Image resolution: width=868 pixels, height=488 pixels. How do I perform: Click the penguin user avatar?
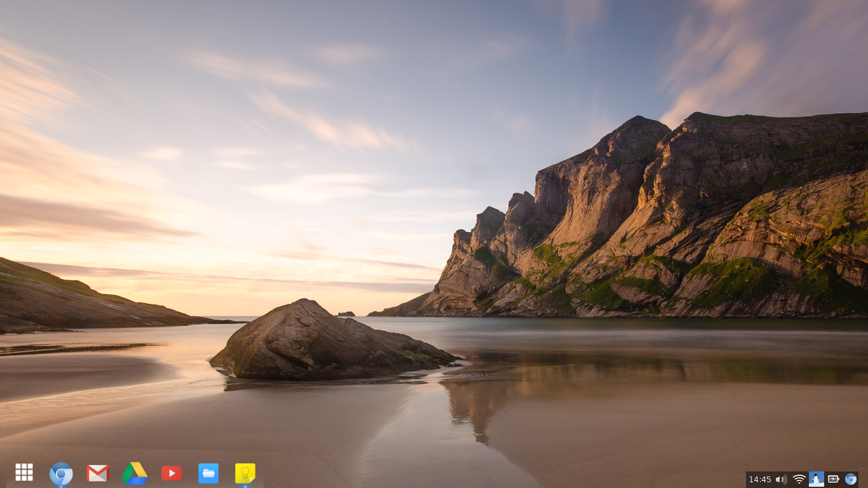click(817, 479)
